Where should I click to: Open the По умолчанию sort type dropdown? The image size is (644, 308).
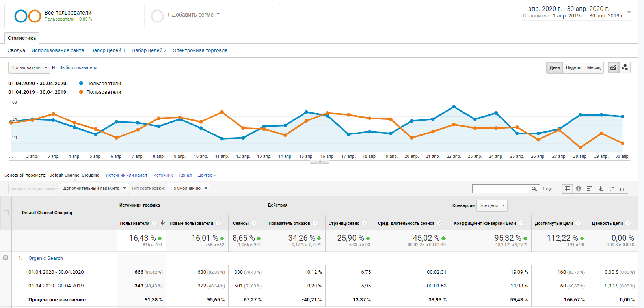pyautogui.click(x=189, y=189)
